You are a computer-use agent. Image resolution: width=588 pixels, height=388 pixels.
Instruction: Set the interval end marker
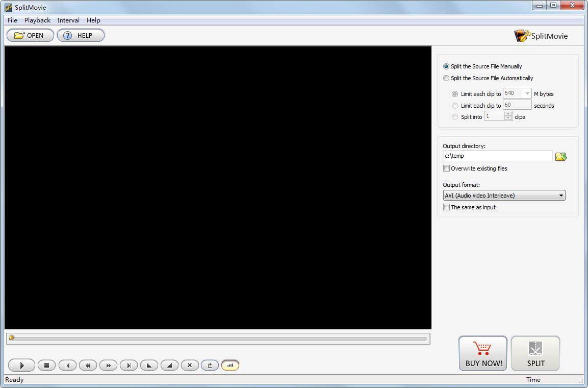point(169,365)
